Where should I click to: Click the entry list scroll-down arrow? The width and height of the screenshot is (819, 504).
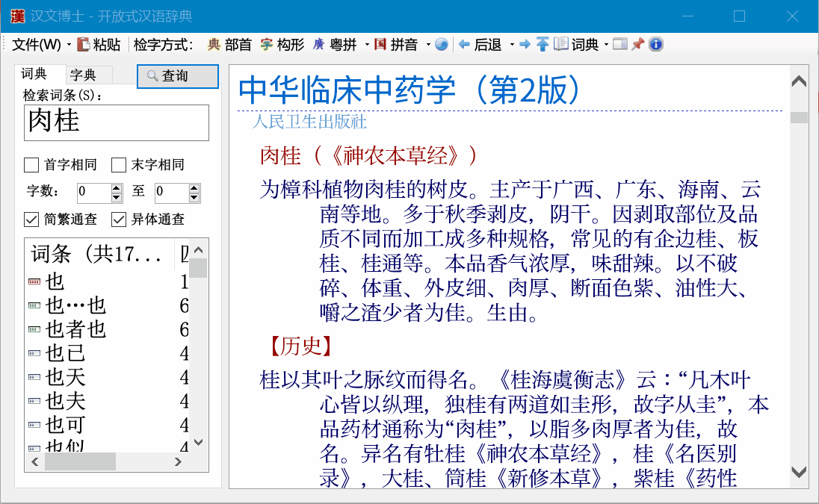point(199,443)
